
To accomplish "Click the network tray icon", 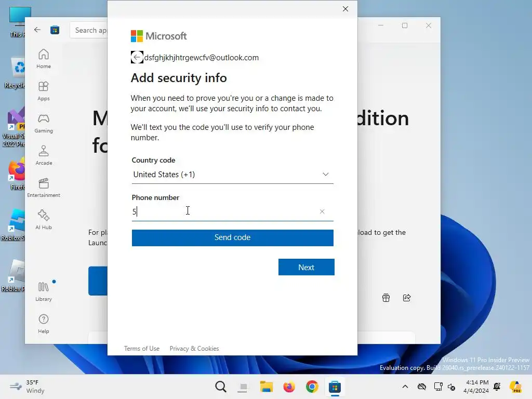I will pyautogui.click(x=438, y=387).
